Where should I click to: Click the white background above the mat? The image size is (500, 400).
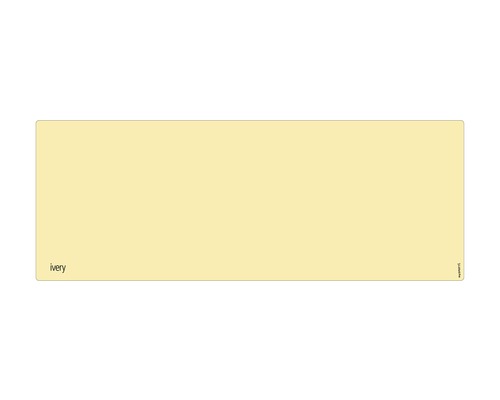click(x=250, y=60)
